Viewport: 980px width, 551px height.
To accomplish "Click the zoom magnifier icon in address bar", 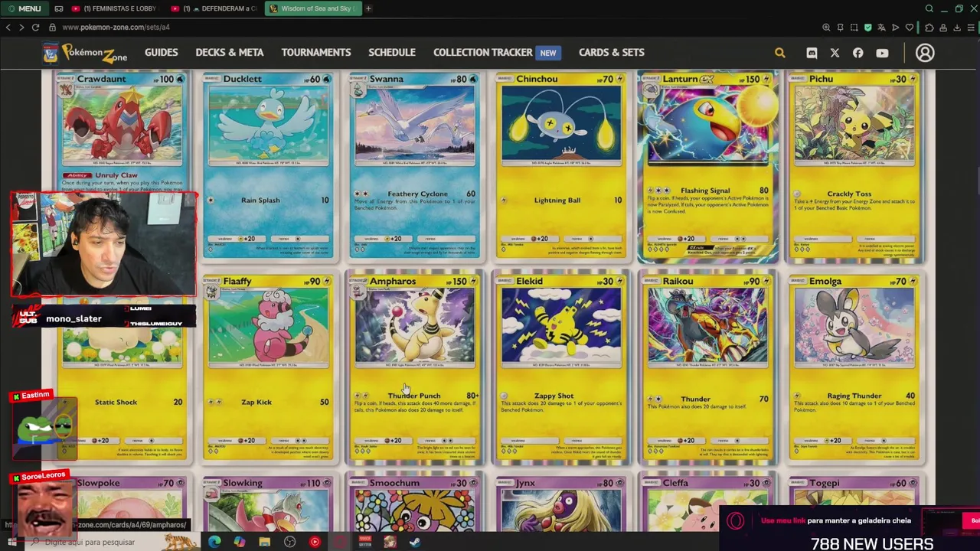I will [826, 28].
